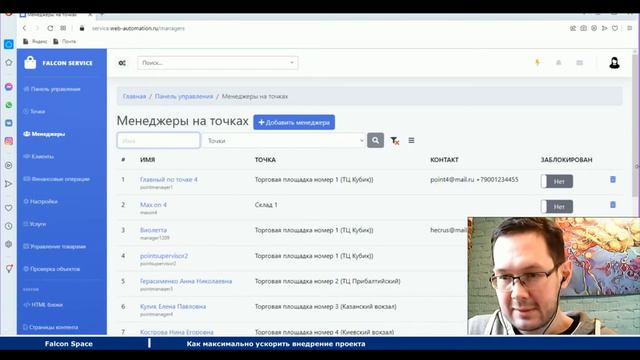The width and height of the screenshot is (640, 360).
Task: Open the Почта bookmark
Action: [x=64, y=41]
